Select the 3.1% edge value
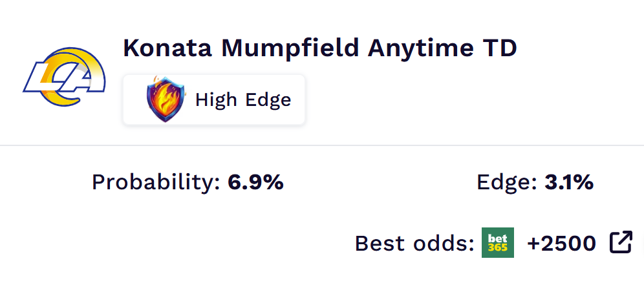 [569, 183]
